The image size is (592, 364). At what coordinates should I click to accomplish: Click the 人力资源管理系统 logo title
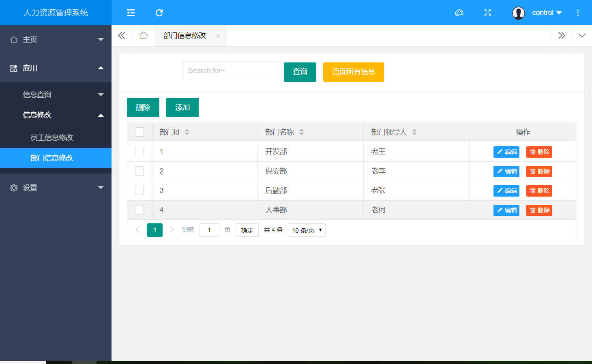[x=56, y=13]
